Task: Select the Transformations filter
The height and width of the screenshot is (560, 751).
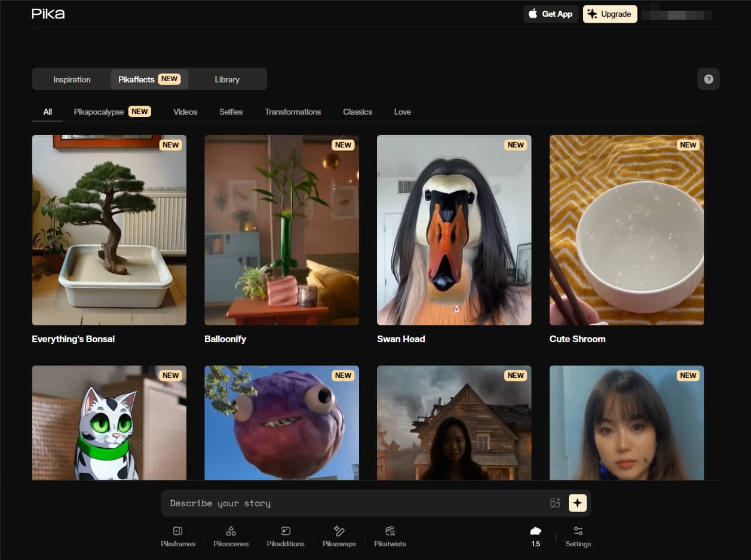Action: [x=293, y=112]
